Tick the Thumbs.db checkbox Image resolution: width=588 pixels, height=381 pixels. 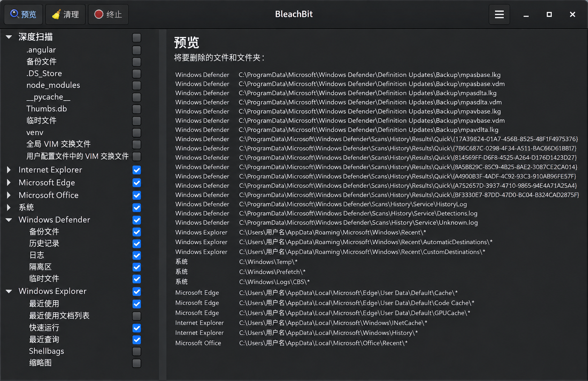137,109
